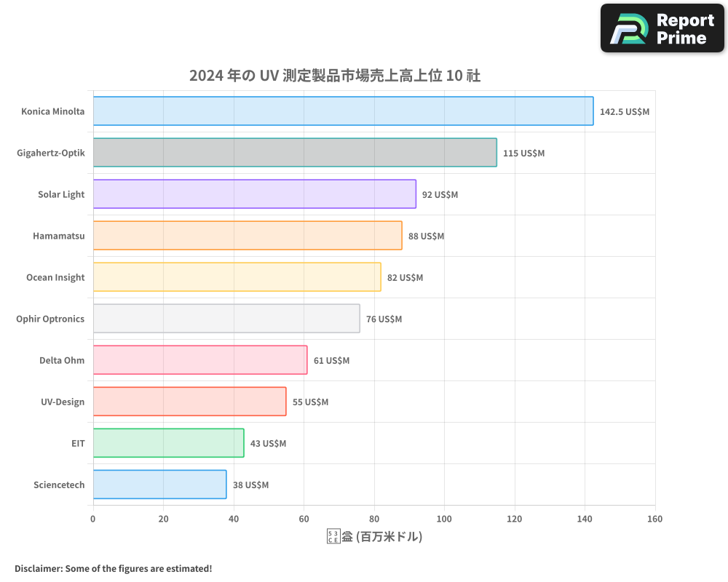Select the UV-Design red bar
Screen dimensions: 728x582
(x=189, y=402)
